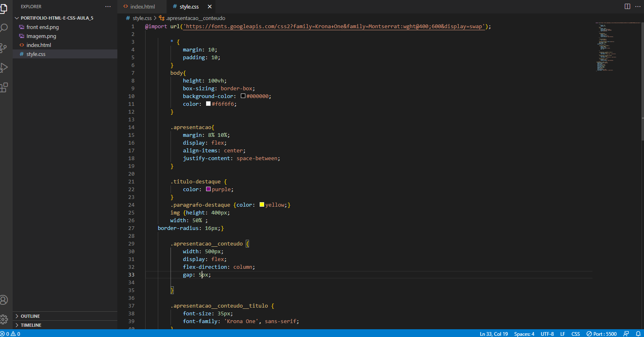Click justify-content: space-between line

231,158
